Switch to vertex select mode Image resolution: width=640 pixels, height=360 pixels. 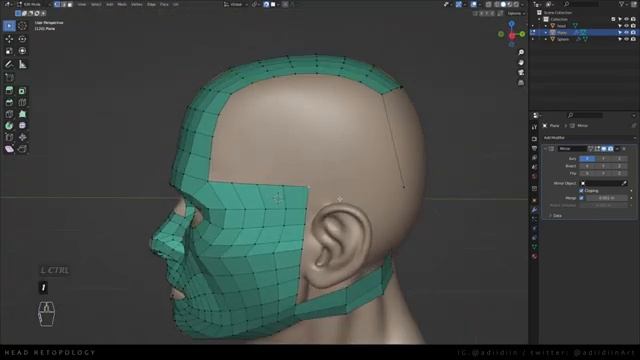(x=57, y=4)
